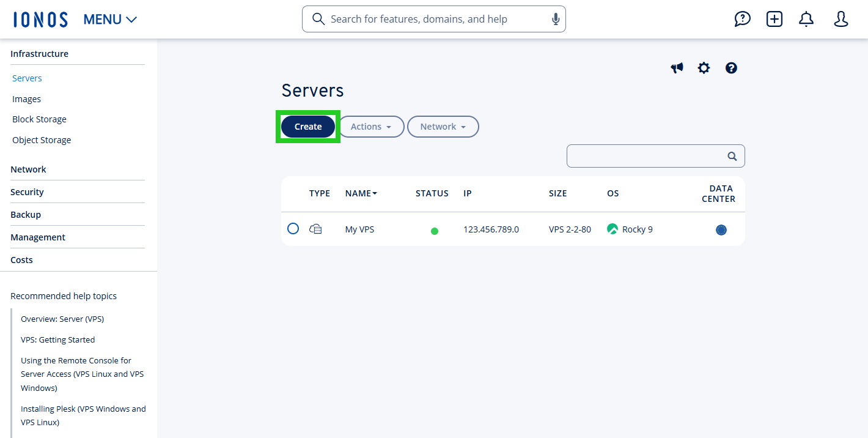Click the question mark help icon
868x438 pixels.
(x=731, y=68)
